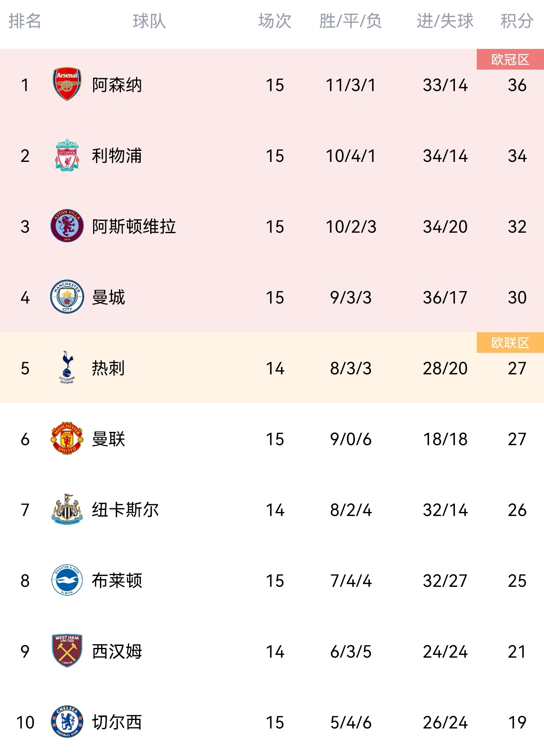Tap the Manchester United crest
The width and height of the screenshot is (544, 756).
(x=67, y=439)
